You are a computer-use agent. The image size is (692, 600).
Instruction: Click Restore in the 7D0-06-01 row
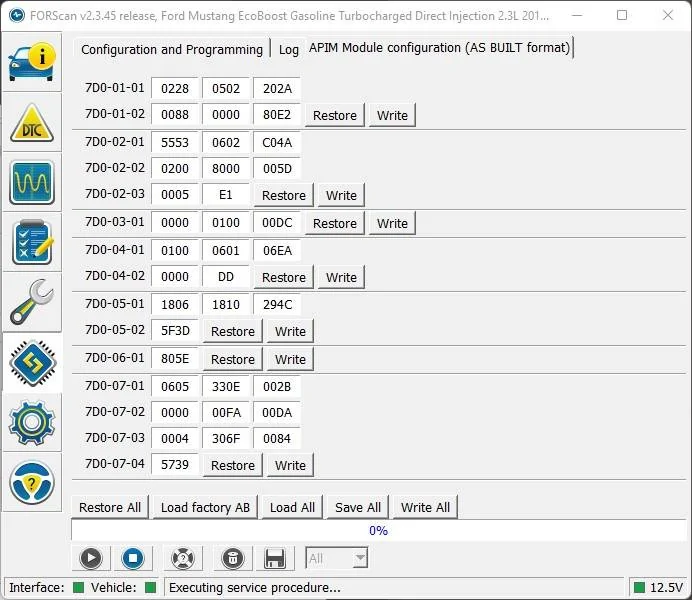(x=233, y=359)
